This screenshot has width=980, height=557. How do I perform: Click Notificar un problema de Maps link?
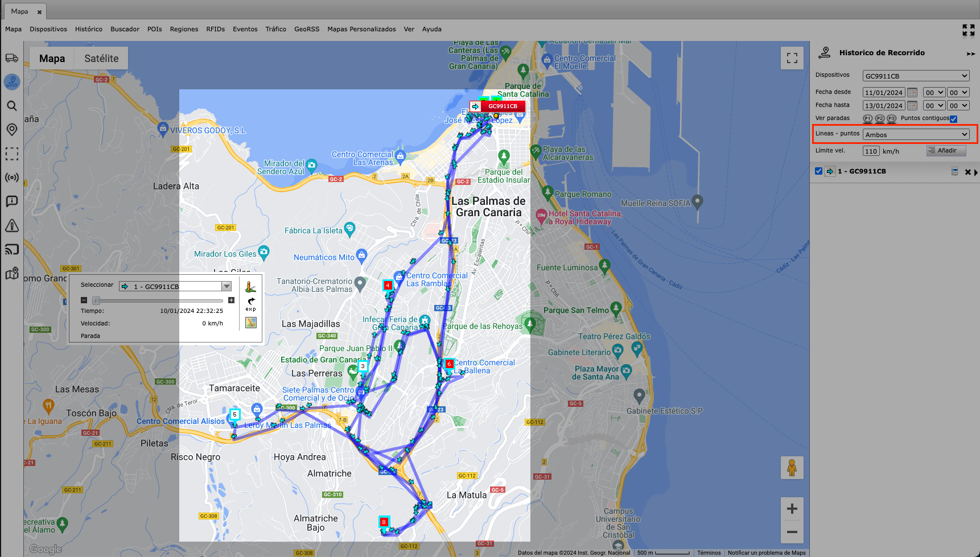pos(767,552)
